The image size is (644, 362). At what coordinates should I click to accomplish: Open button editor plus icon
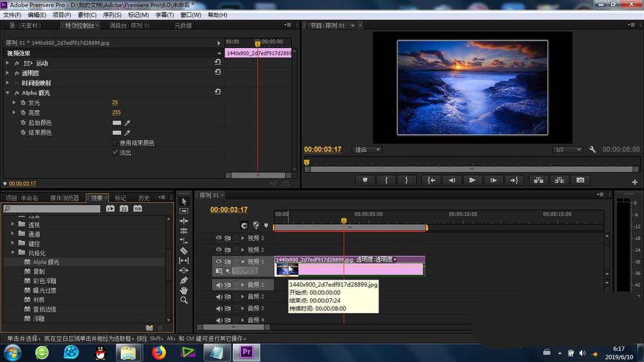click(x=634, y=182)
